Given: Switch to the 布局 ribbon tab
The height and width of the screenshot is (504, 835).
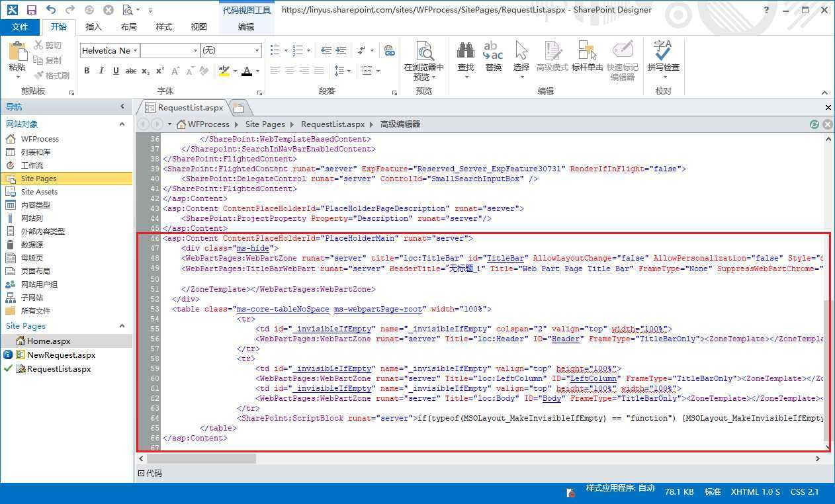Looking at the screenshot, I should [x=129, y=27].
